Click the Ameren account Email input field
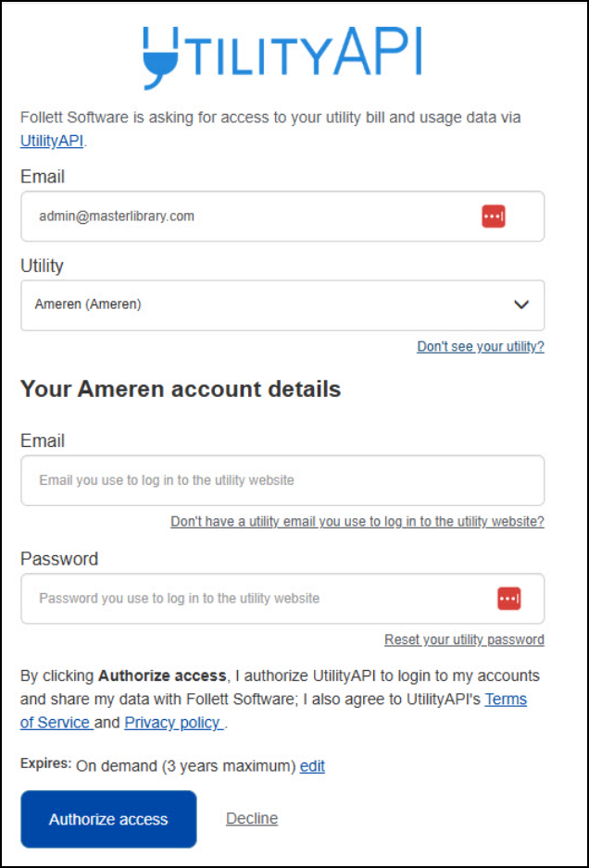Image resolution: width=589 pixels, height=868 pixels. 282,480
